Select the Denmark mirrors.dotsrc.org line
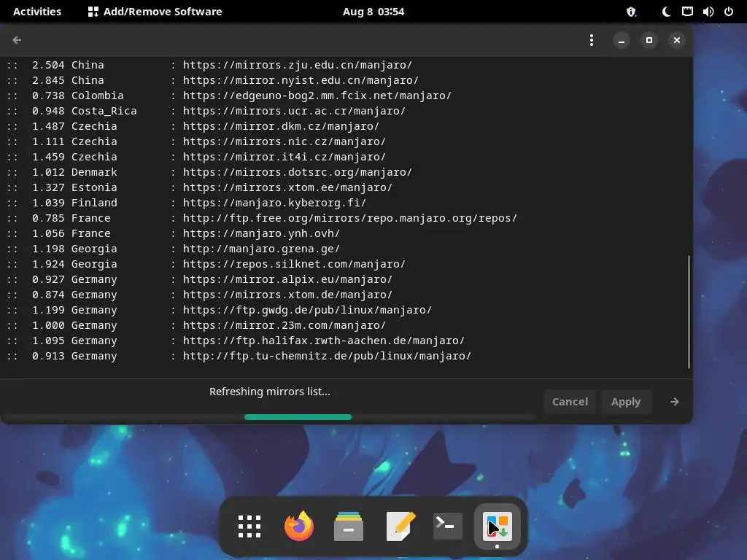747x560 pixels. click(209, 172)
